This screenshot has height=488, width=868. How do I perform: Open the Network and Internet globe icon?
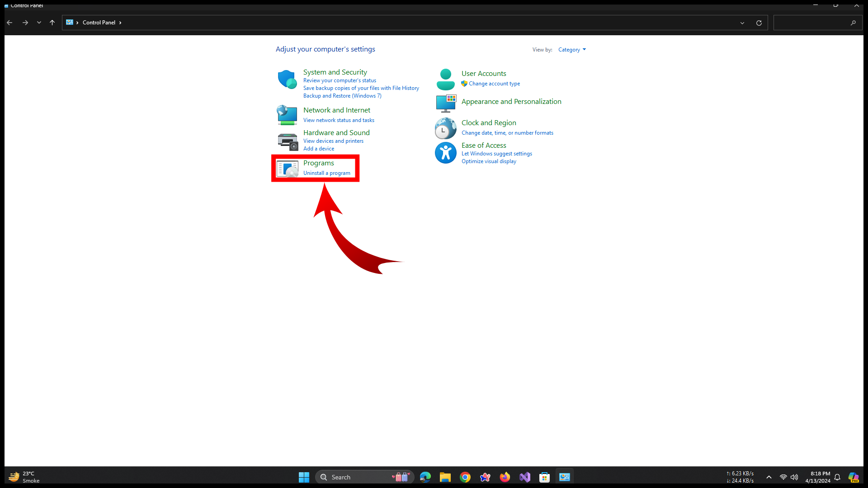tap(287, 115)
